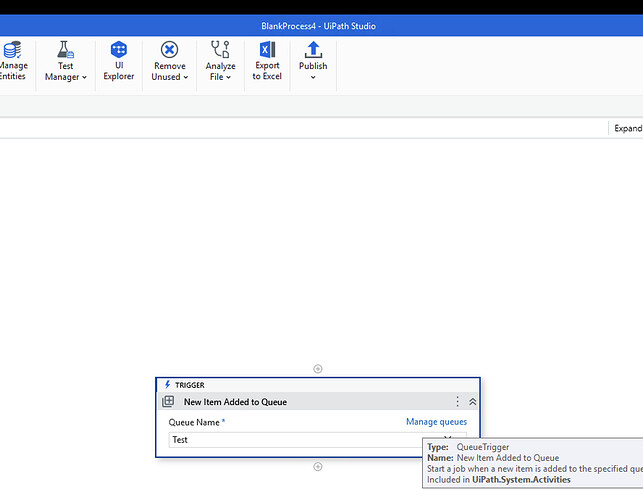
Task: Launch UI Explorer from the ribbon
Action: tap(119, 61)
